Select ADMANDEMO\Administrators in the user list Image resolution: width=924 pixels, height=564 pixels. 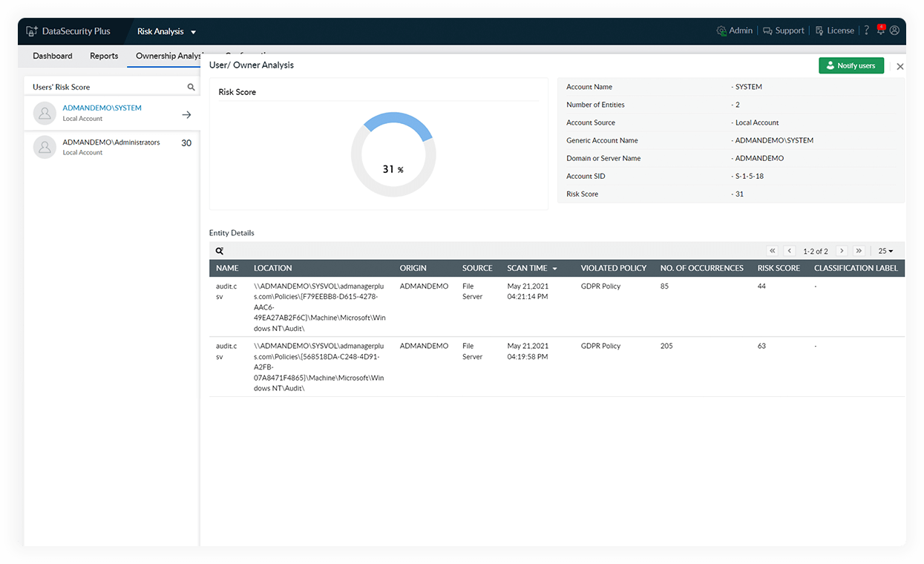click(111, 146)
